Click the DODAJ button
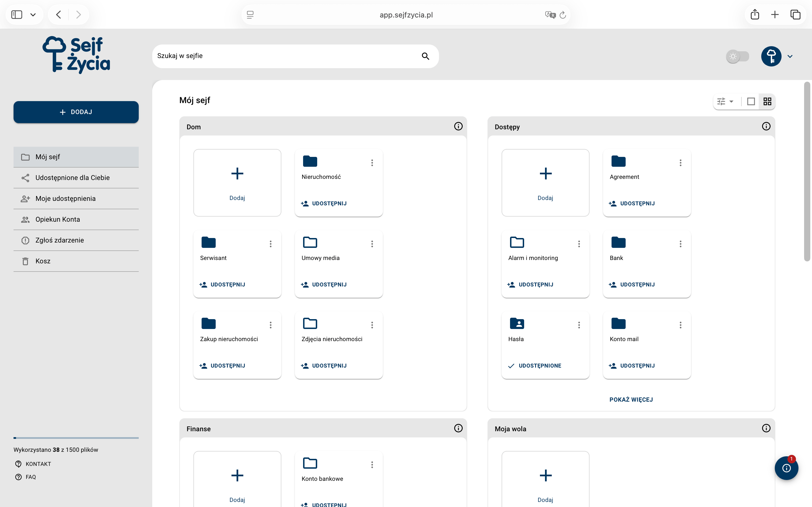Screen dimensions: 812x507 point(76,112)
